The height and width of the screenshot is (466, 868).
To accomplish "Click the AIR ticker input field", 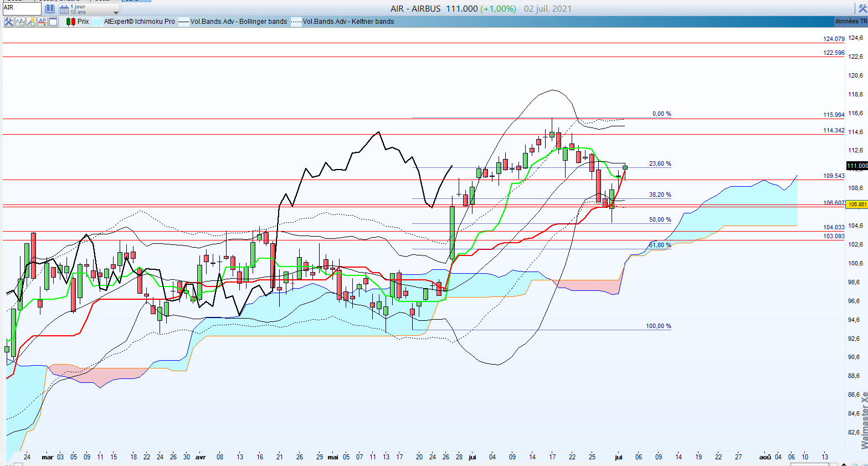I will [22, 8].
